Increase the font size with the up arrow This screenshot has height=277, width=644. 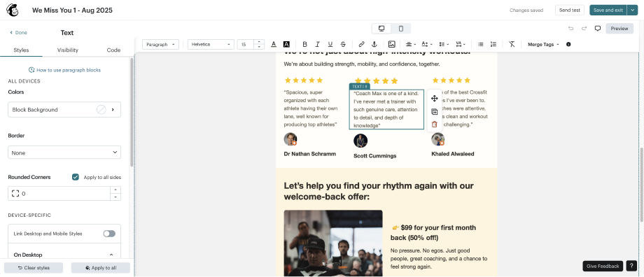259,42
